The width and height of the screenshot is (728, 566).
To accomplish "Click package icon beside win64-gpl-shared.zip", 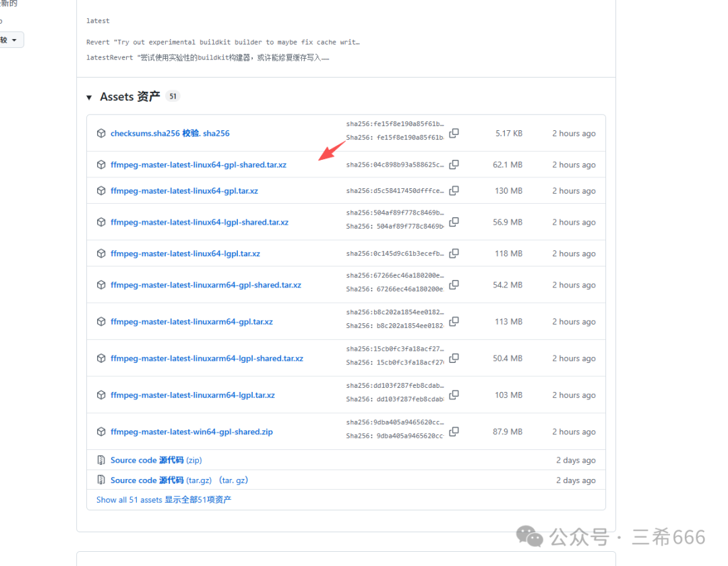I will (101, 432).
